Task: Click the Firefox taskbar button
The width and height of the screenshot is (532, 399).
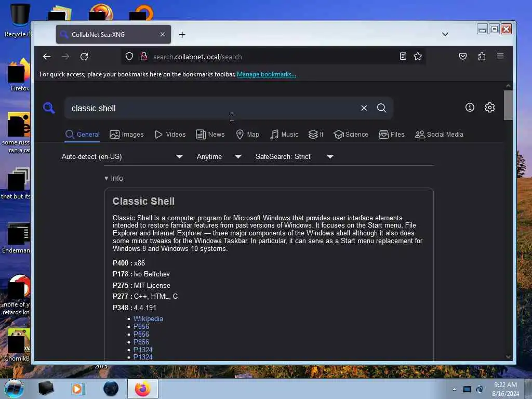Action: (x=143, y=389)
